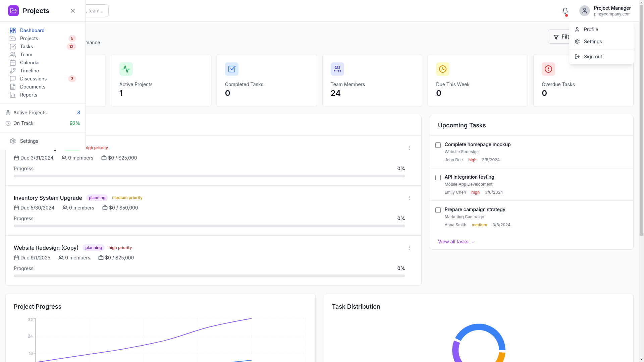This screenshot has width=644, height=362.
Task: Click the sidebar Settings gear icon
Action: point(13,141)
